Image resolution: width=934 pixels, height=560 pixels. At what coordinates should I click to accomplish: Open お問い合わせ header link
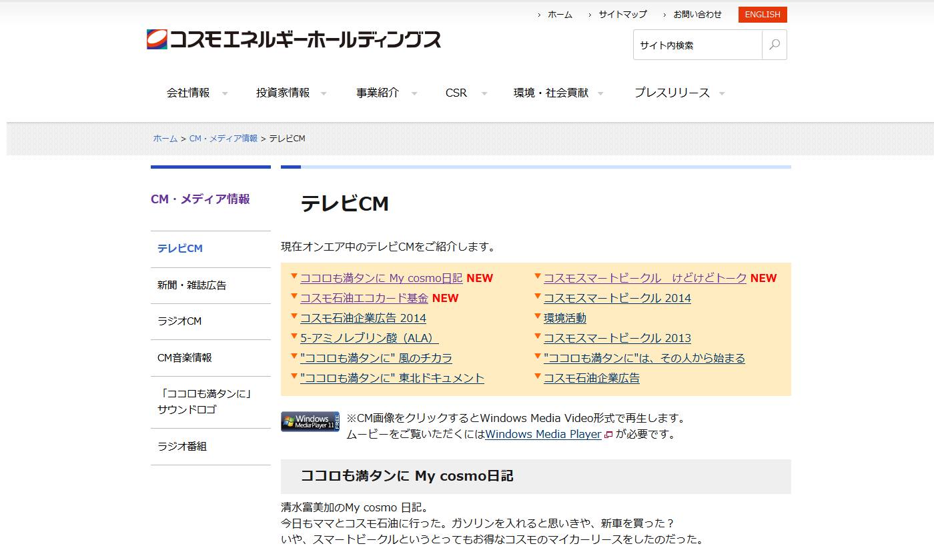click(697, 15)
